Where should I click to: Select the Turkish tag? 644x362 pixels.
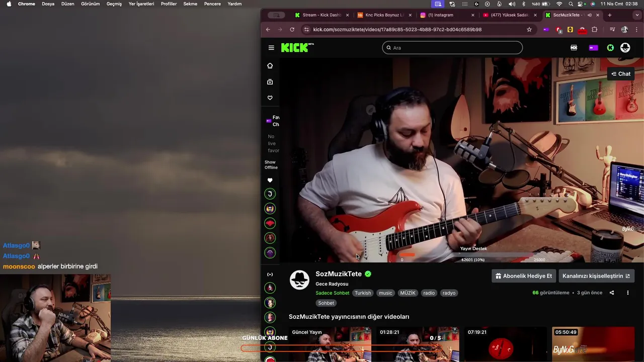coord(363,293)
